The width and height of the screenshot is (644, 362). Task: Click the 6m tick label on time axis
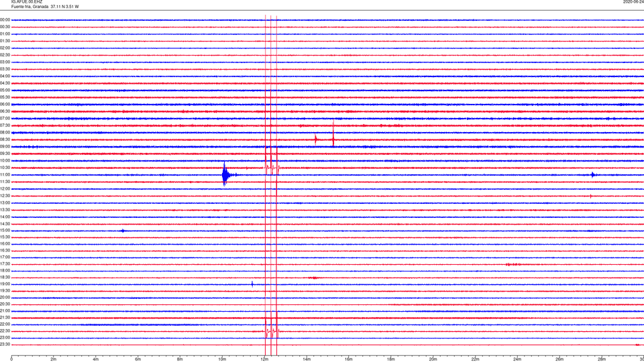(x=138, y=359)
